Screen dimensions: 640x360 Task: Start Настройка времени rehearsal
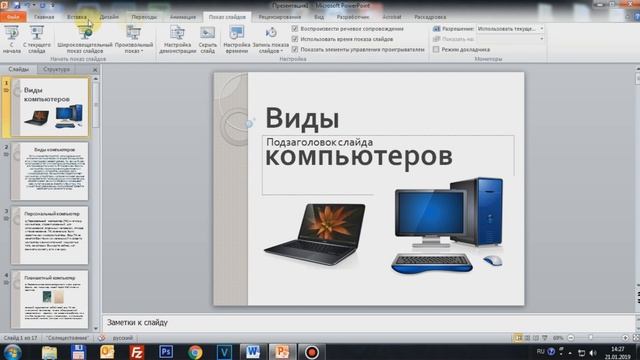tap(236, 40)
